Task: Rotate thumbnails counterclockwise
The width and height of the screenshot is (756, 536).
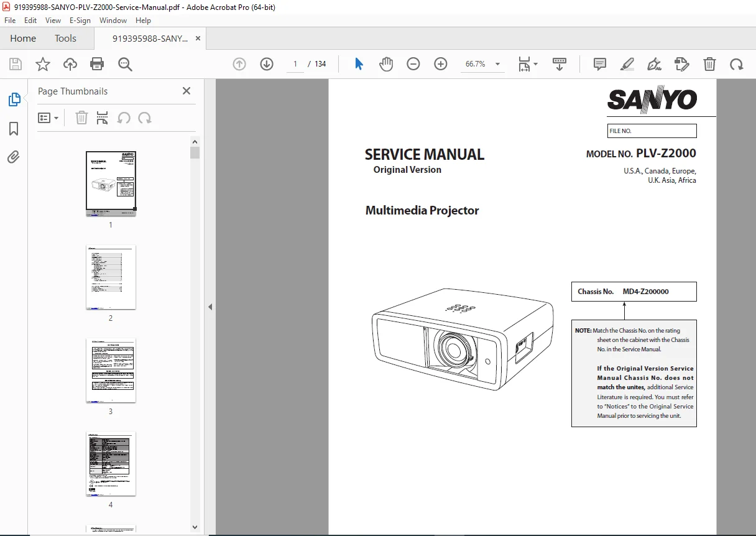Action: coord(124,118)
